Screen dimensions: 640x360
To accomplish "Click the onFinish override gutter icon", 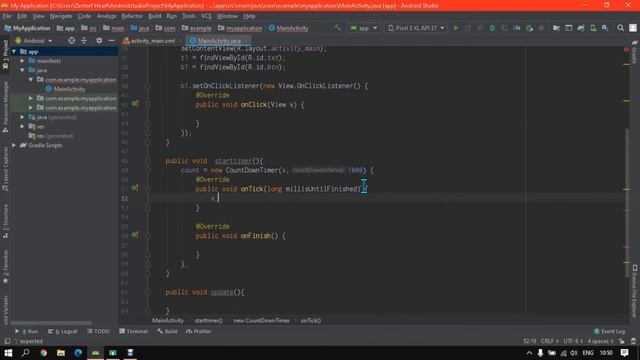I will pyautogui.click(x=135, y=235).
